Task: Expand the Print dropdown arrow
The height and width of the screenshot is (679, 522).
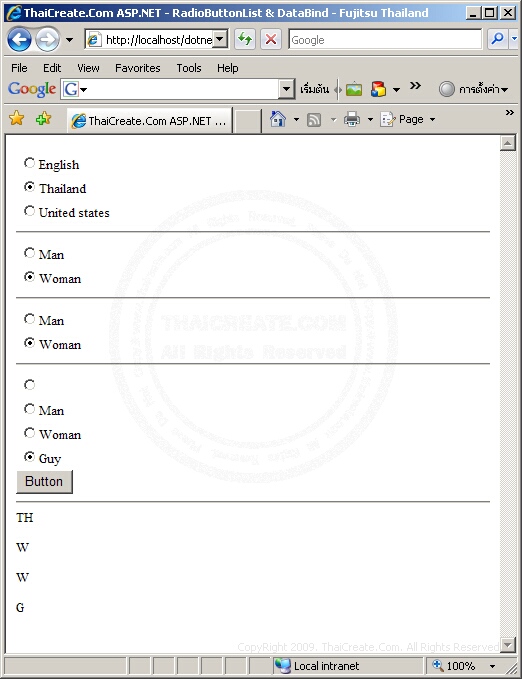Action: click(370, 119)
